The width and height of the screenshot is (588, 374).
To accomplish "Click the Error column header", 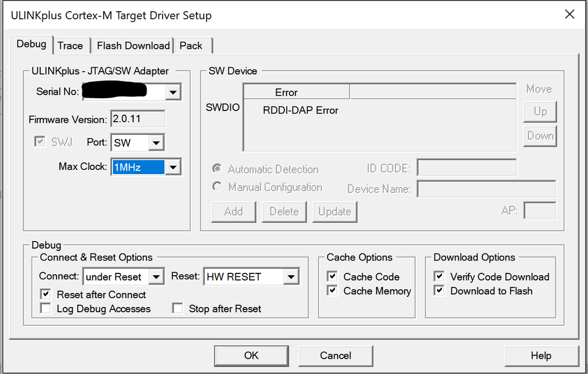I will [x=297, y=92].
